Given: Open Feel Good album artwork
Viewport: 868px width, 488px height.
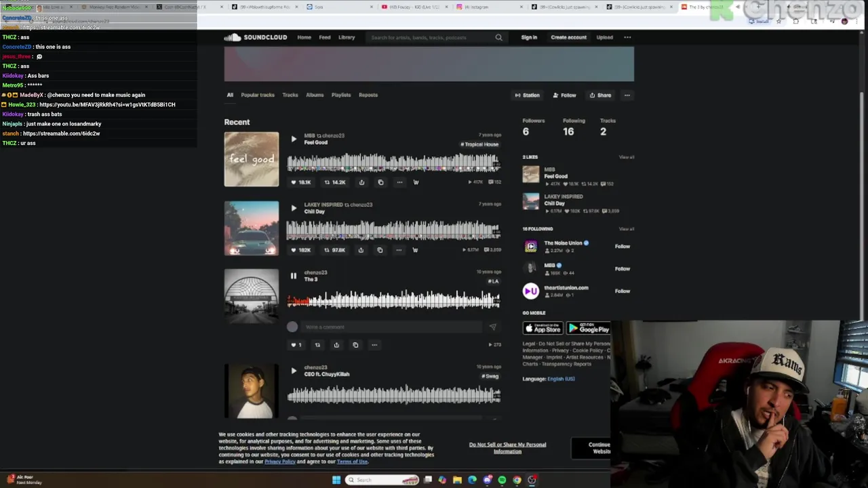Looking at the screenshot, I should pyautogui.click(x=252, y=159).
